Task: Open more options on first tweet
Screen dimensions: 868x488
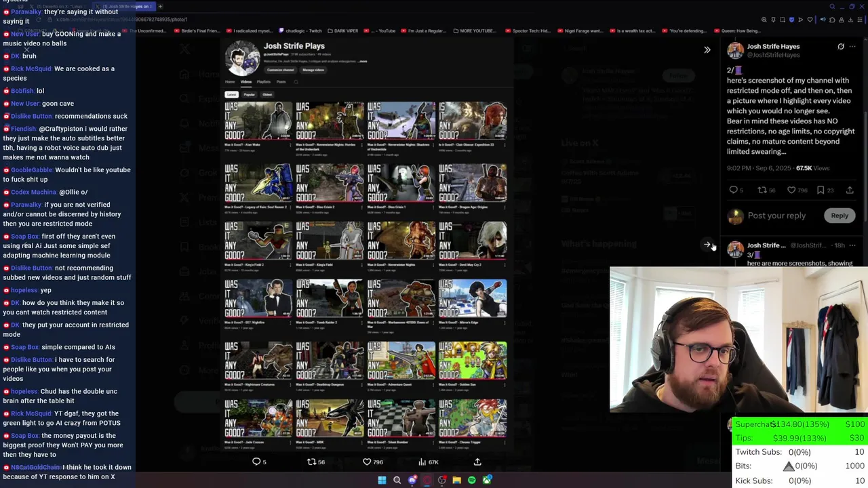Action: (852, 47)
